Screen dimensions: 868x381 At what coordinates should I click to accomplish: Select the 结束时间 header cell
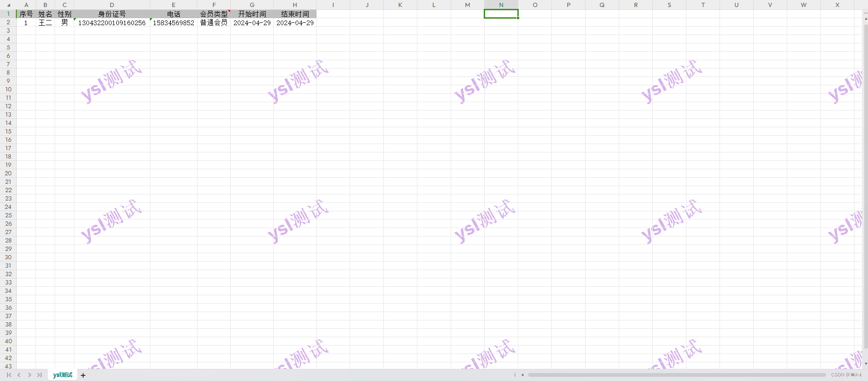click(x=295, y=14)
